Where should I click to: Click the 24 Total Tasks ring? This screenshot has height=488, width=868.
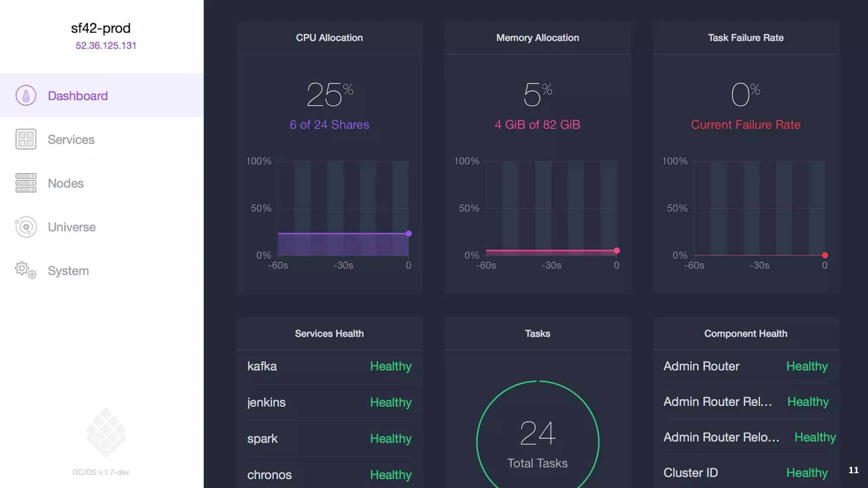(537, 441)
